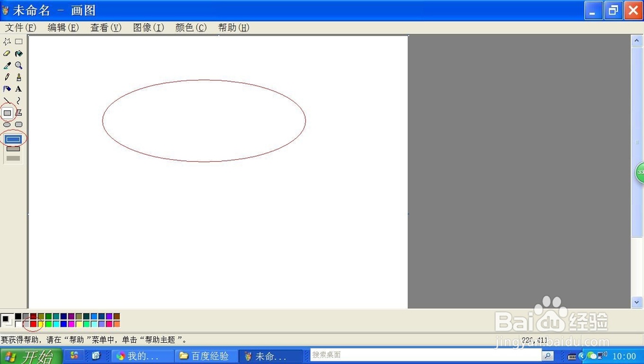Open the 文件(F) menu
644x364 pixels.
coord(21,28)
